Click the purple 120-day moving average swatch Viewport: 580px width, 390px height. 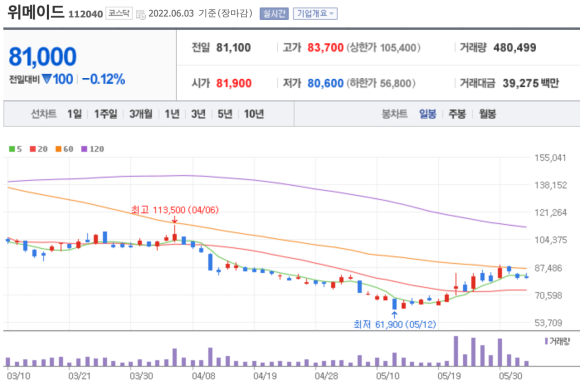coord(84,149)
